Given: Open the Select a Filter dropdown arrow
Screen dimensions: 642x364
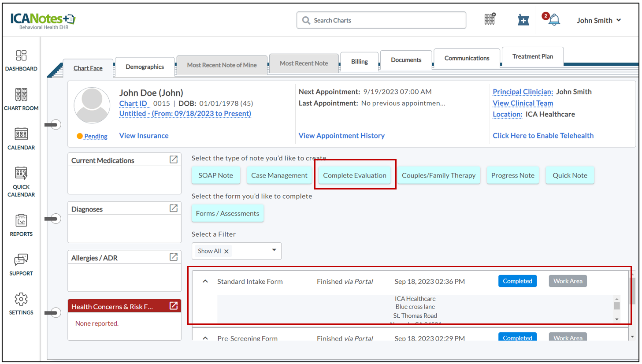Looking at the screenshot, I should (x=274, y=250).
